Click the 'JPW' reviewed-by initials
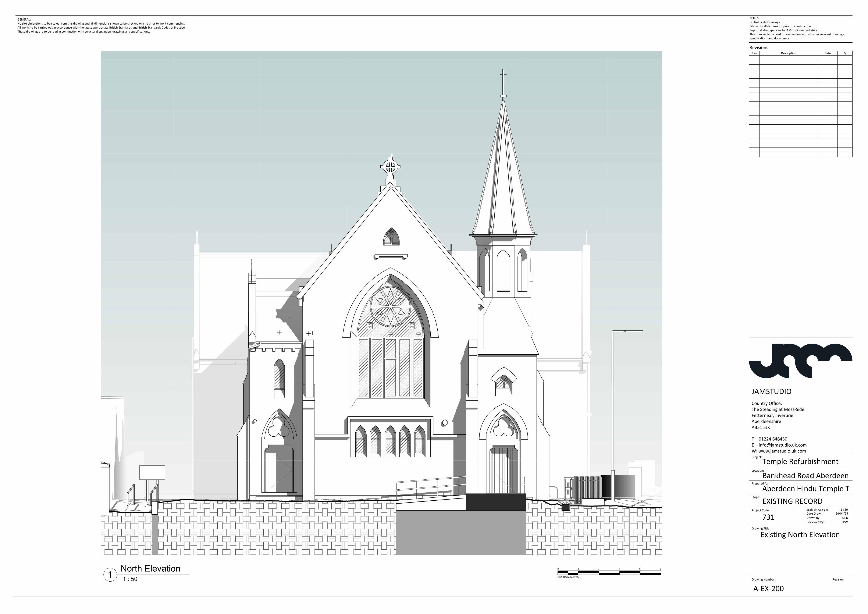Viewport: 868px width, 614px height. (845, 522)
